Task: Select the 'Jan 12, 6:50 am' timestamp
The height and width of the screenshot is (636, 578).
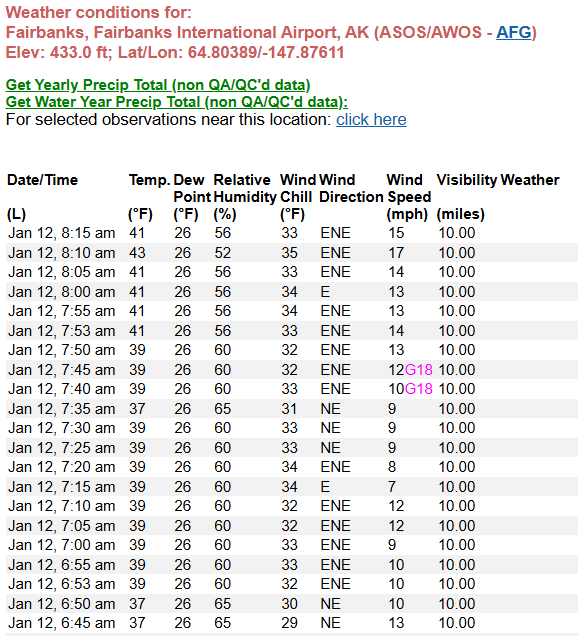Action: pyautogui.click(x=62, y=604)
